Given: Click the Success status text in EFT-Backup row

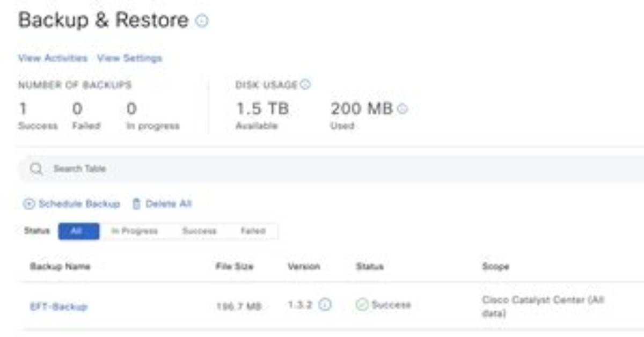Looking at the screenshot, I should 391,305.
